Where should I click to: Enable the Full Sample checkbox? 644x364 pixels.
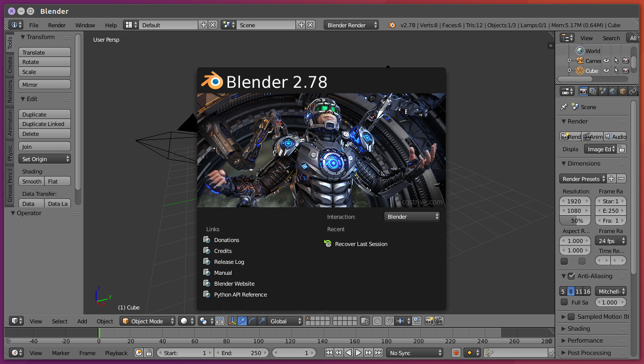564,302
